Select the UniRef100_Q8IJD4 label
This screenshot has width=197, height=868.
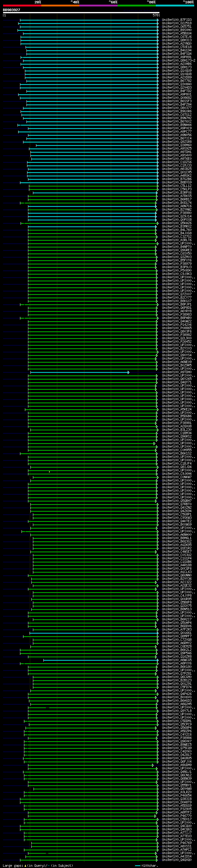(x=177, y=467)
